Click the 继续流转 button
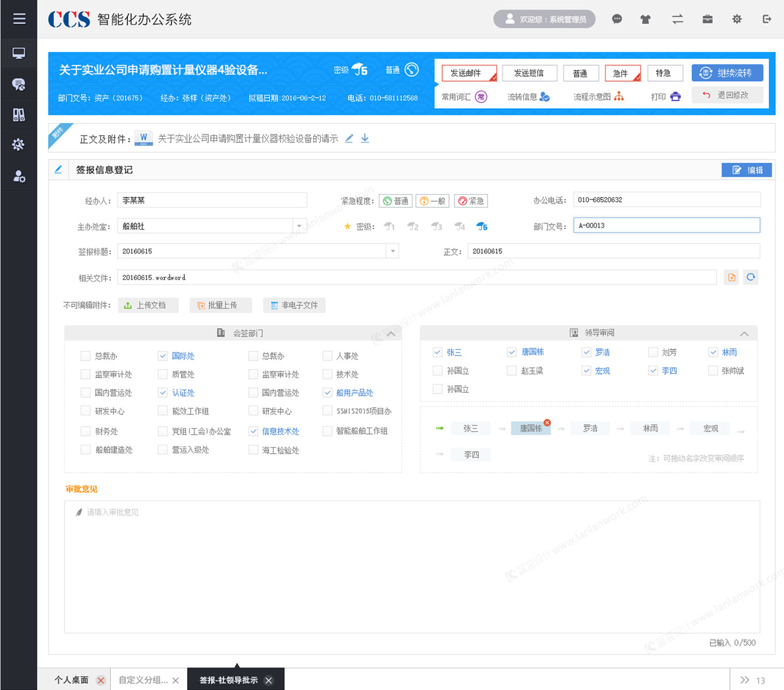784x690 pixels. pyautogui.click(x=727, y=73)
